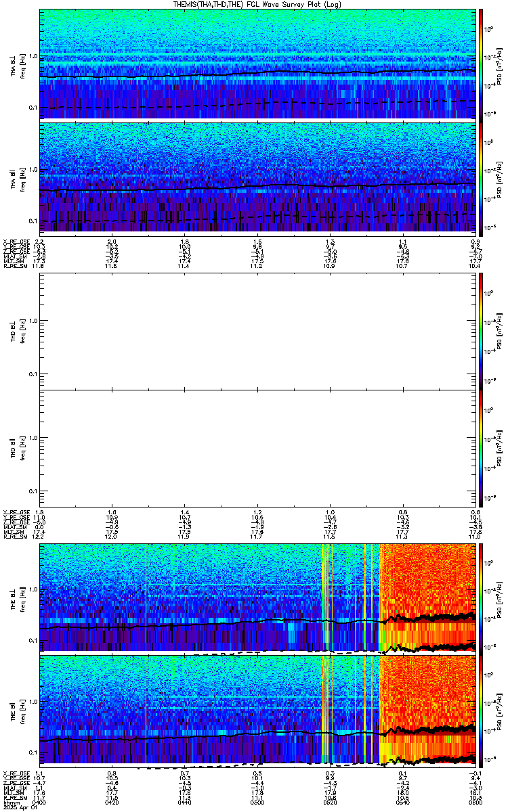This screenshot has height=812, width=508.
Task: Click the color bar beside THE B-parallel panel
Action: (481, 710)
